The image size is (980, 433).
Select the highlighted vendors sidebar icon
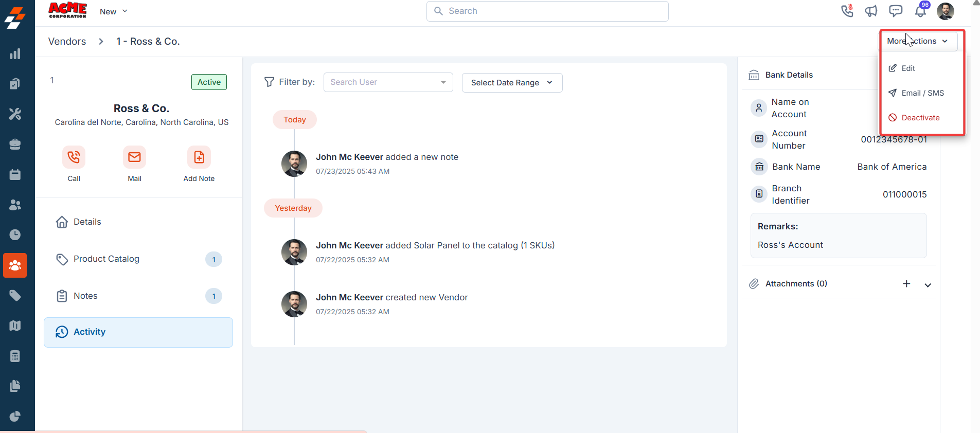[x=15, y=265]
